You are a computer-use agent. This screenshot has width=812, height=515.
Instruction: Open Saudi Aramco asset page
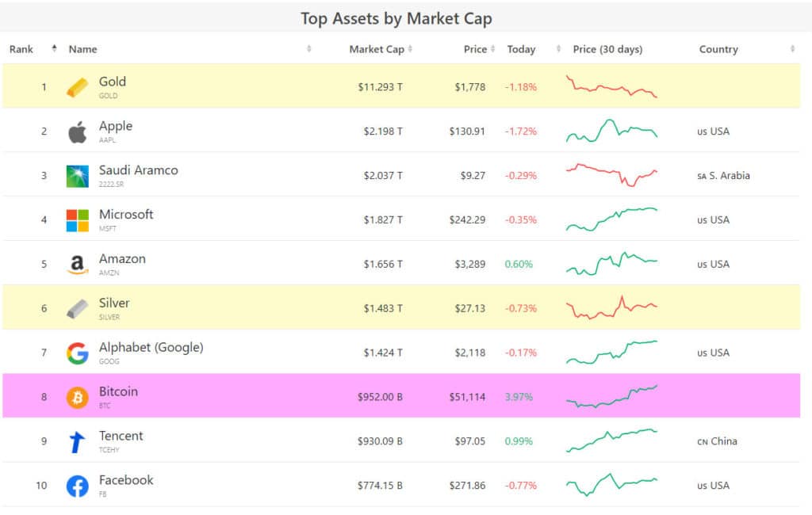tap(138, 170)
